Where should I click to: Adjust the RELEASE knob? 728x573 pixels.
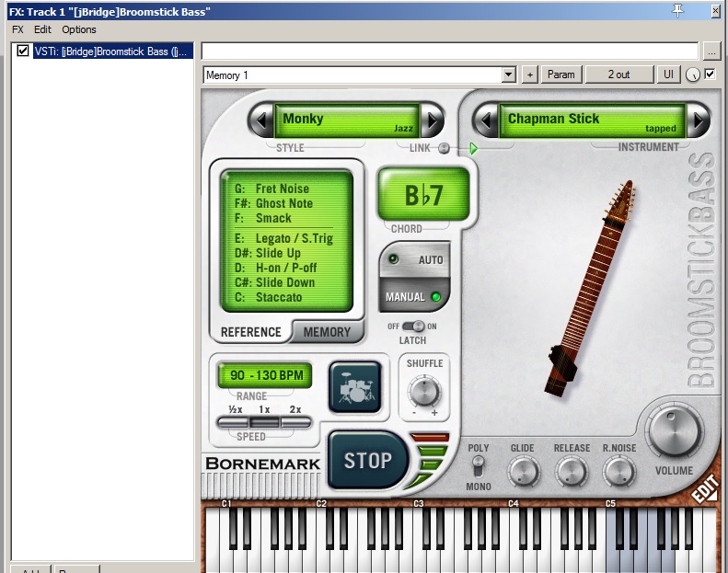(x=572, y=472)
